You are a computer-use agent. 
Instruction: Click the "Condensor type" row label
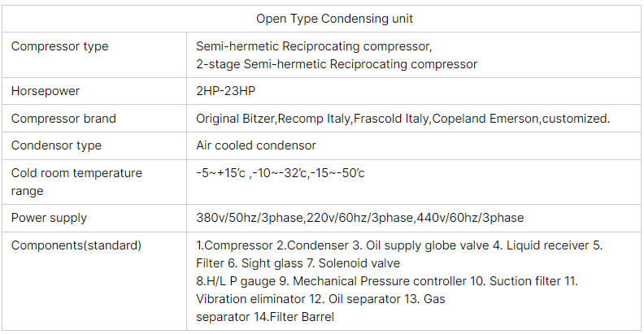point(56,145)
